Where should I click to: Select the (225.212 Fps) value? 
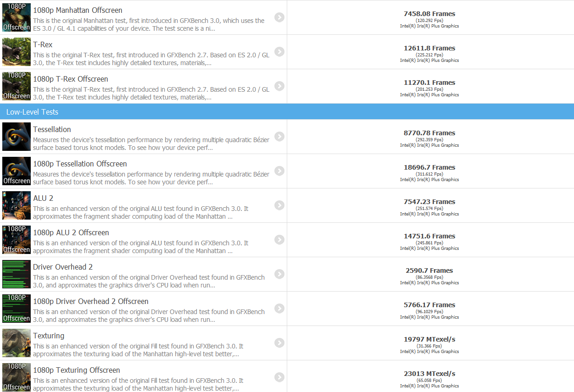[429, 55]
